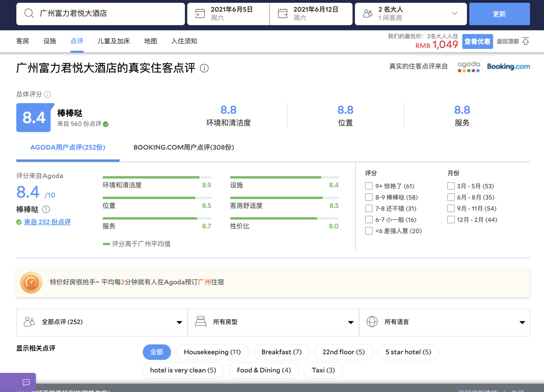Check the 3月 - 5月 (53) month filter

pos(451,186)
